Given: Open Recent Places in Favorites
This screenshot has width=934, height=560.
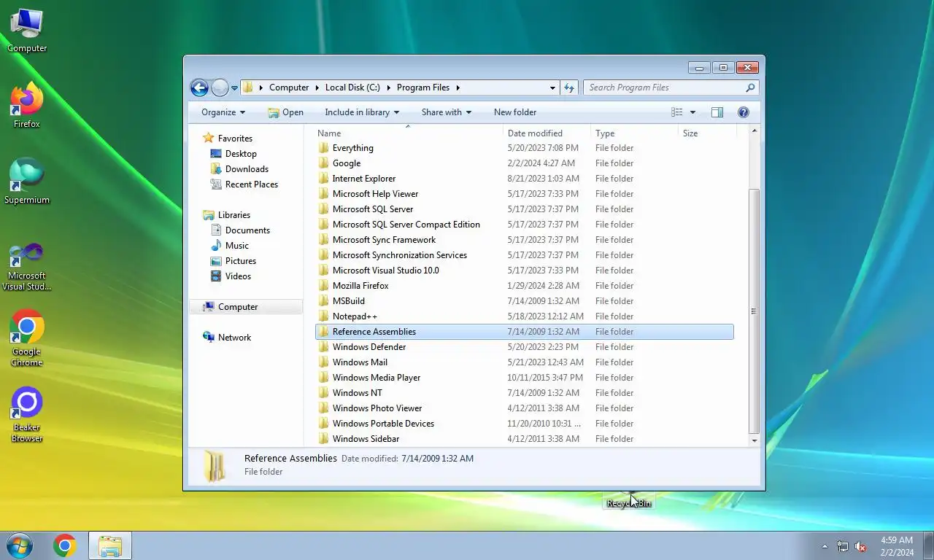Looking at the screenshot, I should (251, 184).
